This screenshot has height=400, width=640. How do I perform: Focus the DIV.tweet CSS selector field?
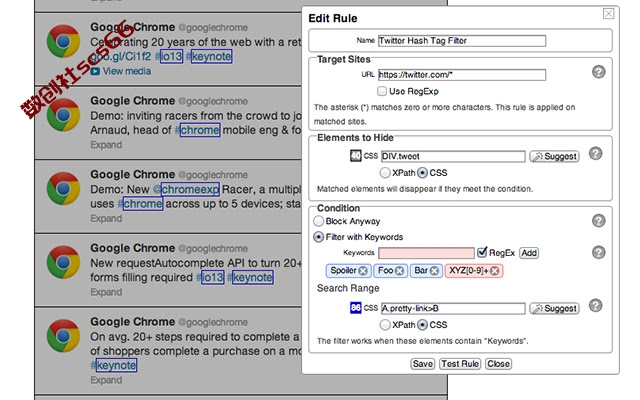pyautogui.click(x=453, y=156)
